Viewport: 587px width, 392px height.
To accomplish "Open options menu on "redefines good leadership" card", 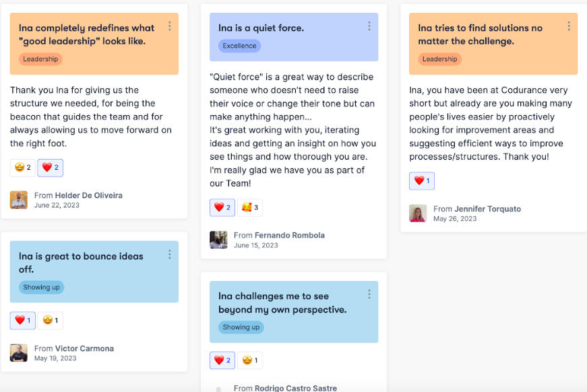I will click(x=169, y=26).
